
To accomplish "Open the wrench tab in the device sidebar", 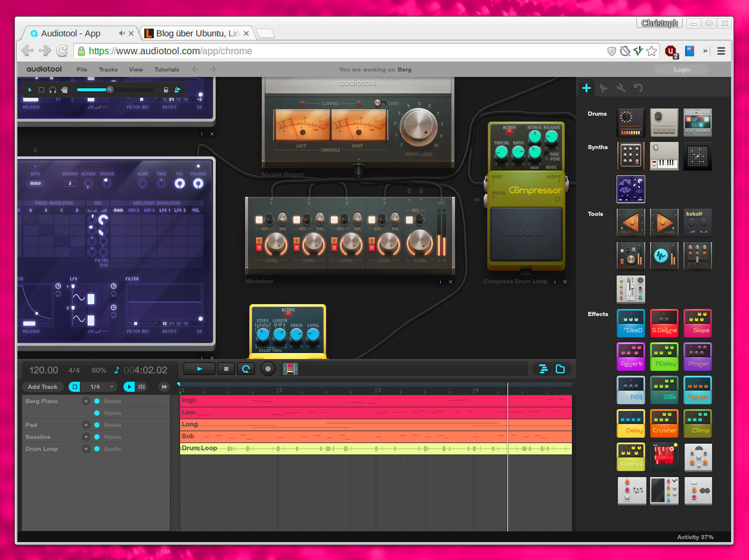I will 620,88.
